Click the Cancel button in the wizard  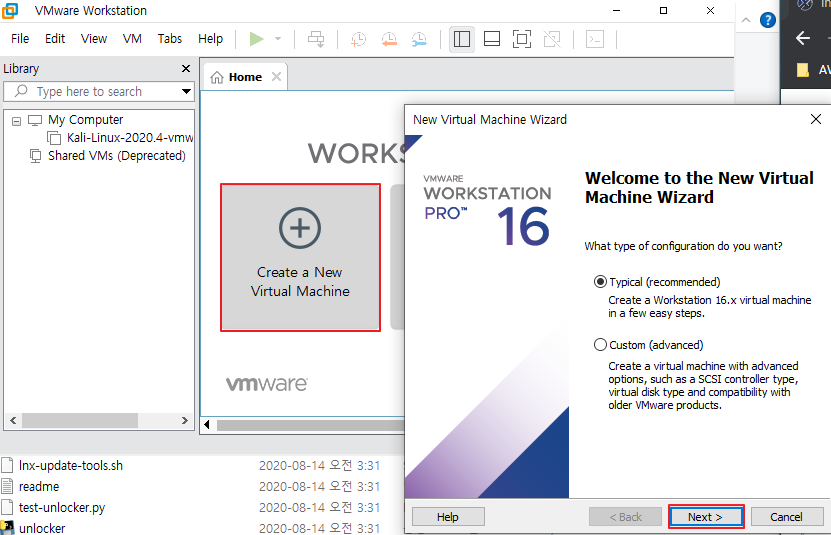click(786, 516)
